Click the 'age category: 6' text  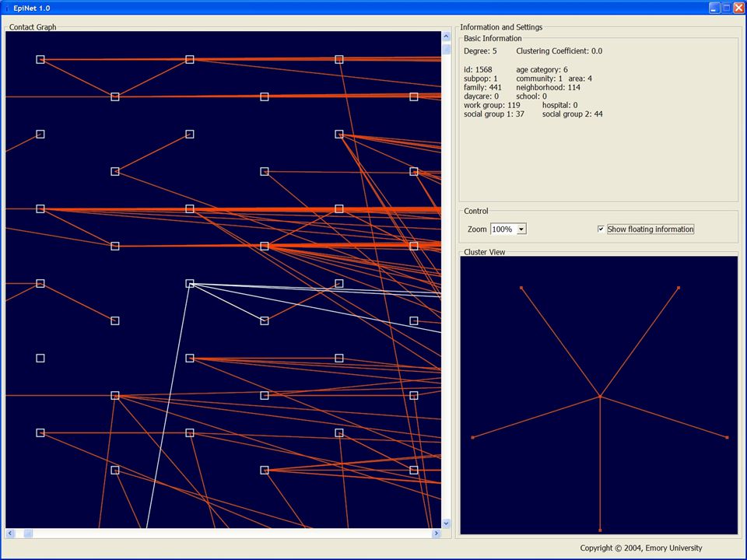pos(542,69)
